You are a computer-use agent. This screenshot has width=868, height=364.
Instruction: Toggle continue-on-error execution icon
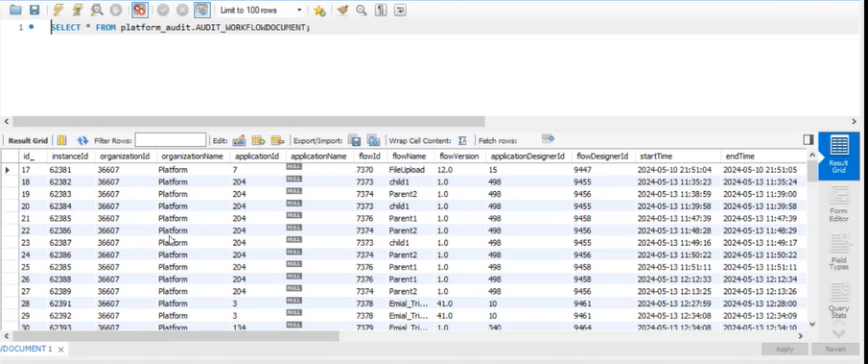pyautogui.click(x=139, y=10)
